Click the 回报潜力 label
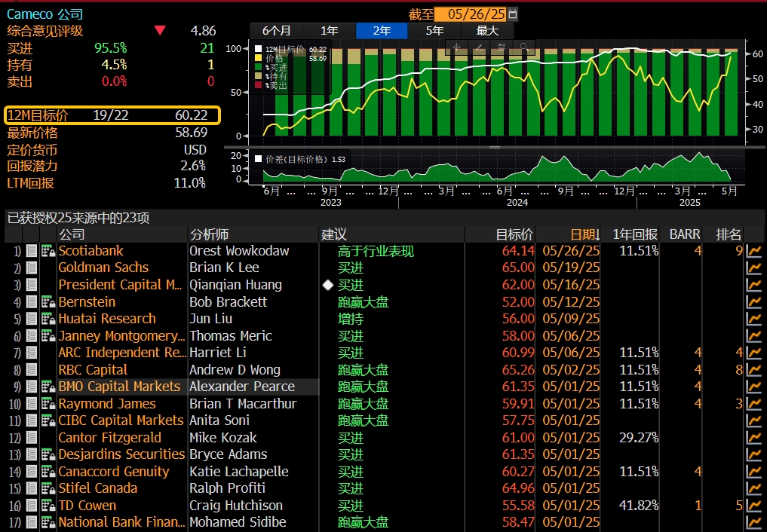This screenshot has height=532, width=767. [x=32, y=166]
